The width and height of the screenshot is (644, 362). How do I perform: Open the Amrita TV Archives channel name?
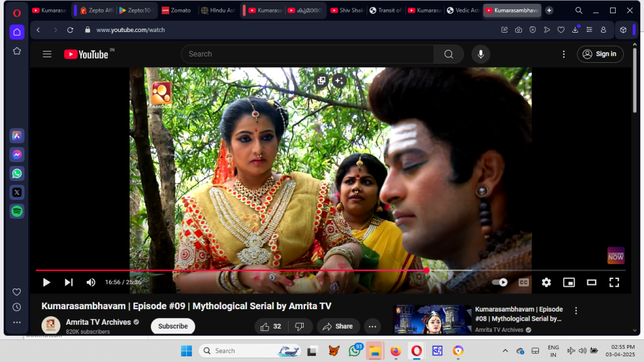[99, 322]
